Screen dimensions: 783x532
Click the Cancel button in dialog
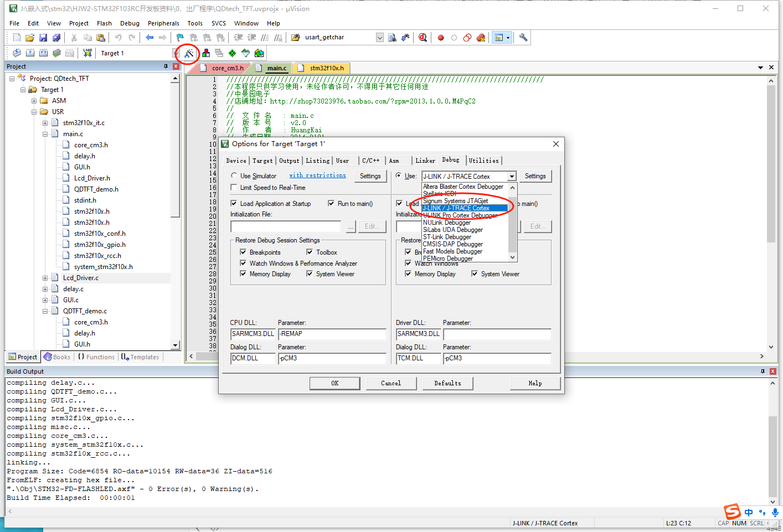click(391, 383)
